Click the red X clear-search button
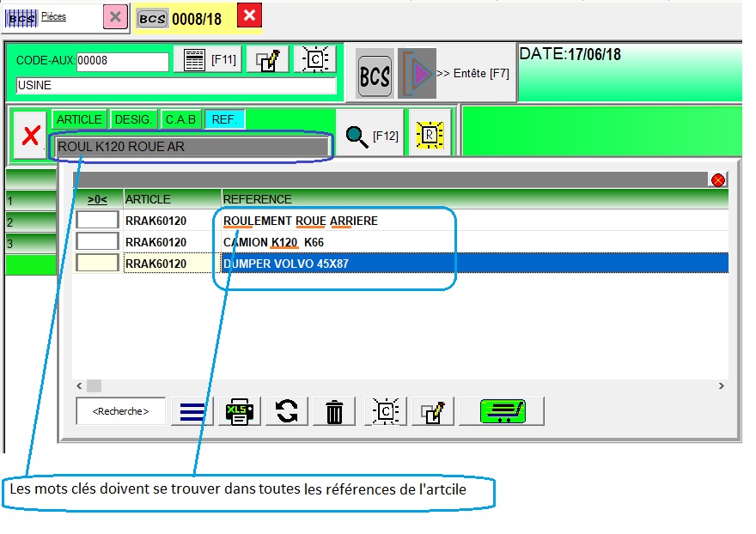 click(31, 136)
